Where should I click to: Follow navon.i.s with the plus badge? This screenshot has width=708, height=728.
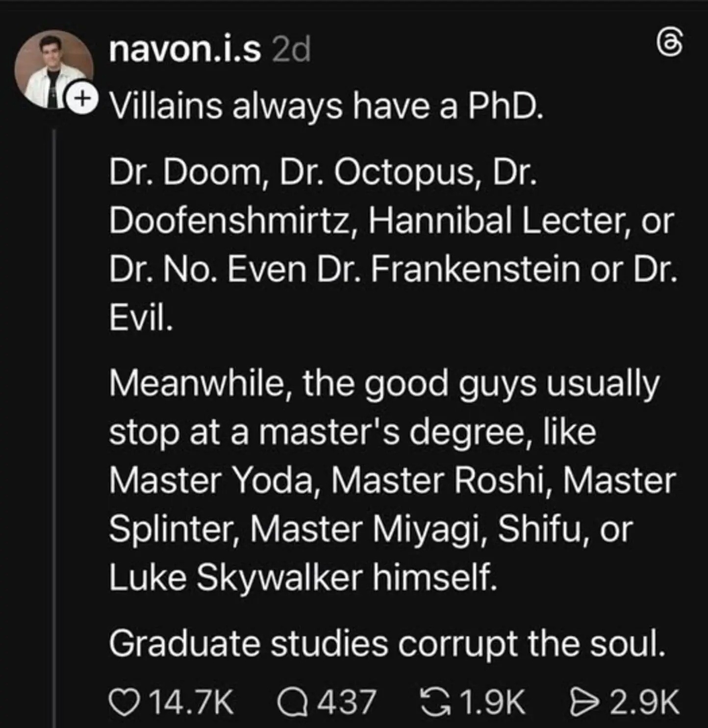click(x=83, y=99)
